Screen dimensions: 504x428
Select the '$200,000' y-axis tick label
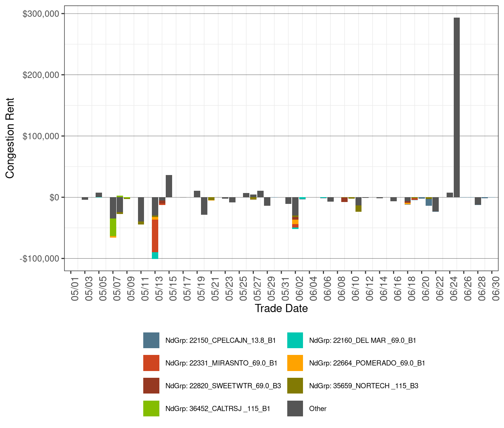pos(41,75)
